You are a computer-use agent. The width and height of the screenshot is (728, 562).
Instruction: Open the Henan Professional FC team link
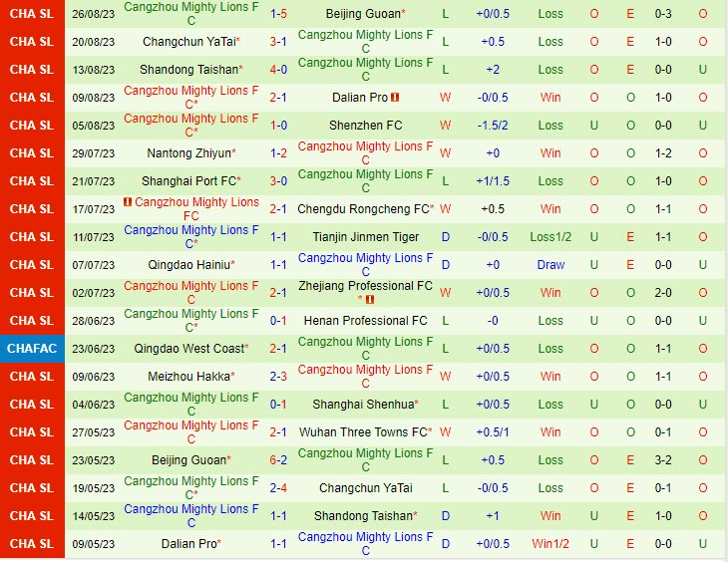365,321
